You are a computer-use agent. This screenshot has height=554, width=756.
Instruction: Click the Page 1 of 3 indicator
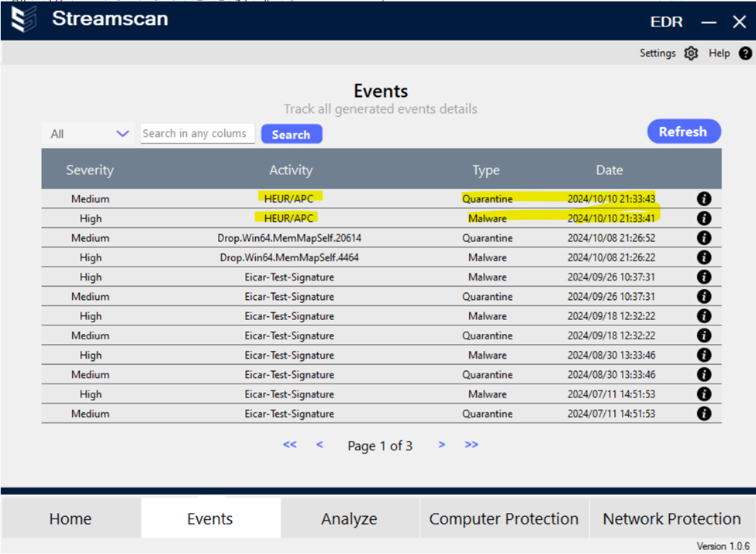380,446
